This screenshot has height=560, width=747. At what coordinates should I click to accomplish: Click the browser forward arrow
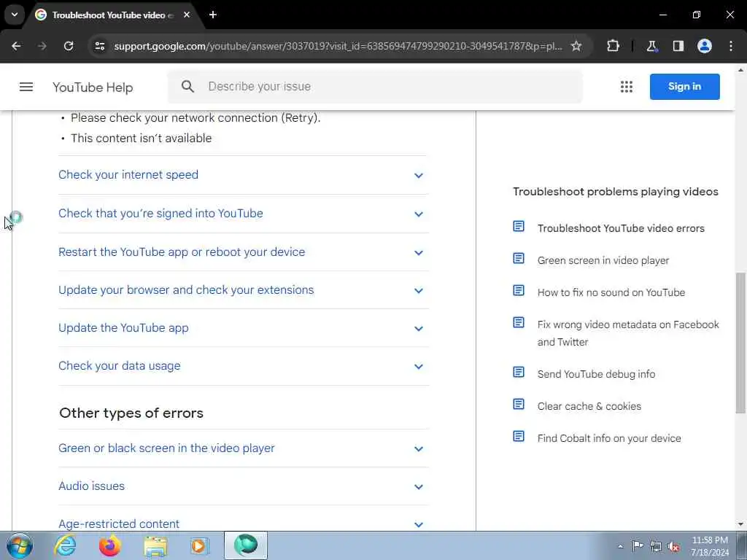click(x=42, y=46)
